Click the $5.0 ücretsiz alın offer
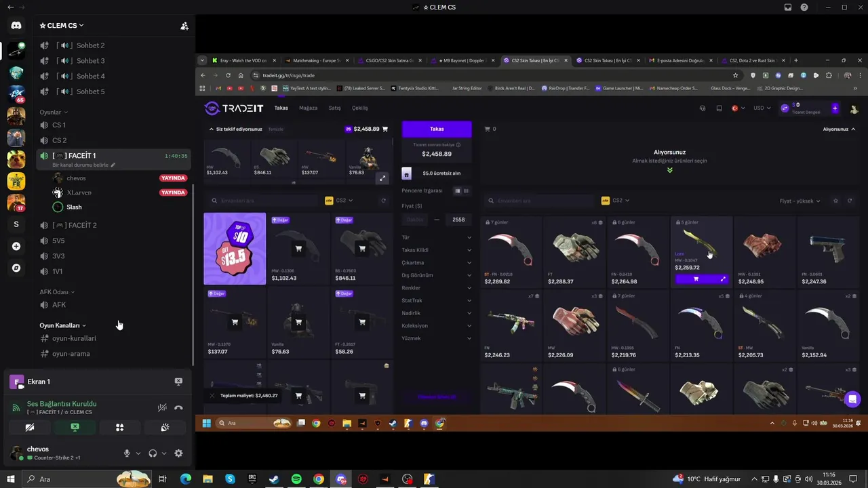 [x=437, y=174]
